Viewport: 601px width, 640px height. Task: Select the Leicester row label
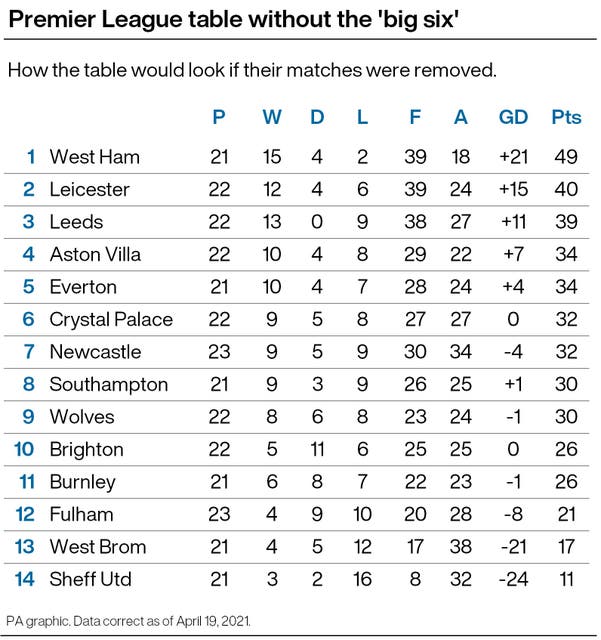point(90,189)
